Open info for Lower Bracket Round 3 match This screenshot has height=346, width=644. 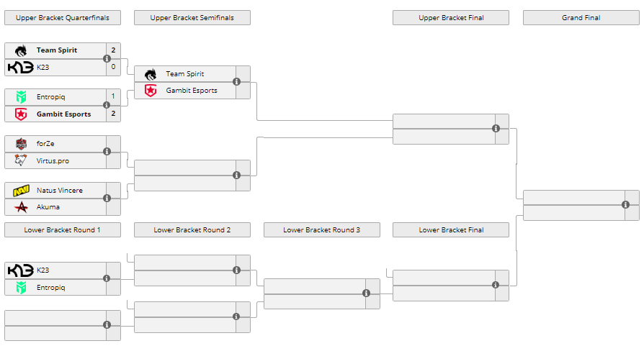click(x=366, y=293)
